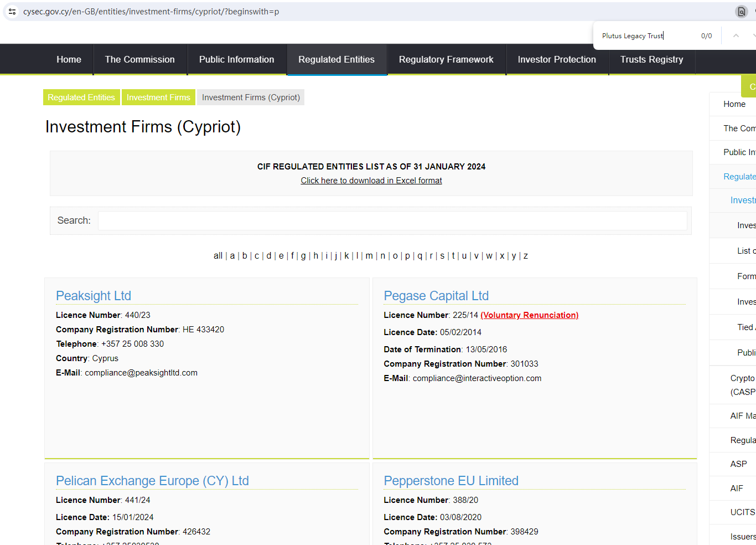Click Pegase licence date 05/02/2014
This screenshot has height=545, width=756.
click(460, 332)
